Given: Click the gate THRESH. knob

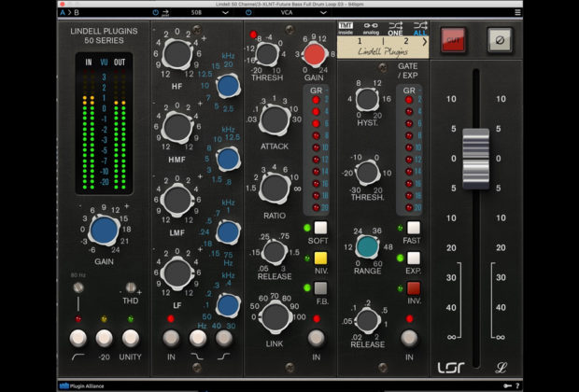Looking at the screenshot, I should [367, 173].
